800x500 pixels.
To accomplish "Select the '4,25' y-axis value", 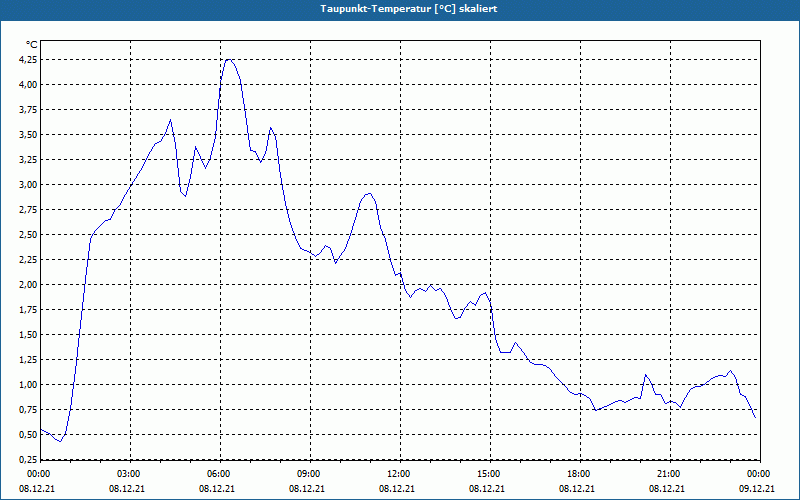I will tap(28, 60).
